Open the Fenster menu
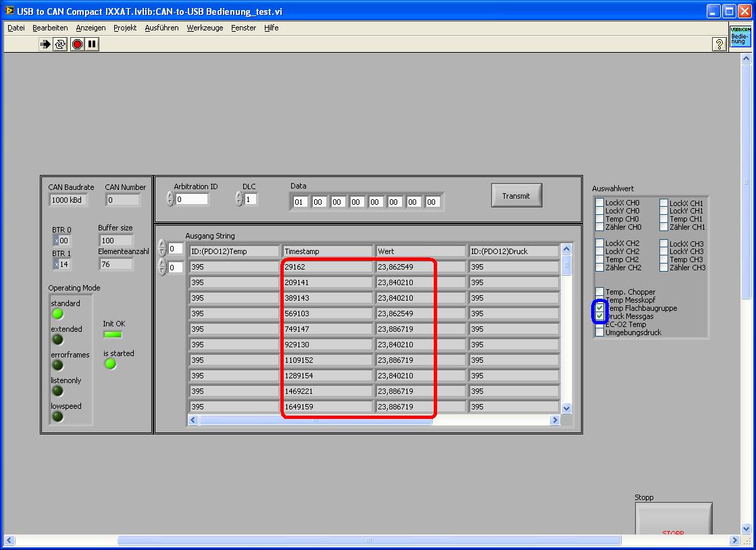The height and width of the screenshot is (550, 756). tap(243, 28)
